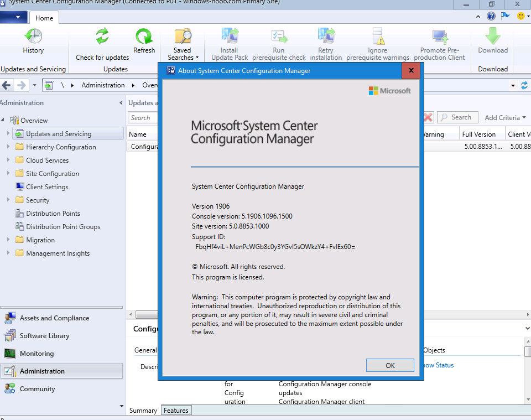Viewport: 531px width, 420px height.
Task: Click the Search button in results pane
Action: tap(457, 117)
